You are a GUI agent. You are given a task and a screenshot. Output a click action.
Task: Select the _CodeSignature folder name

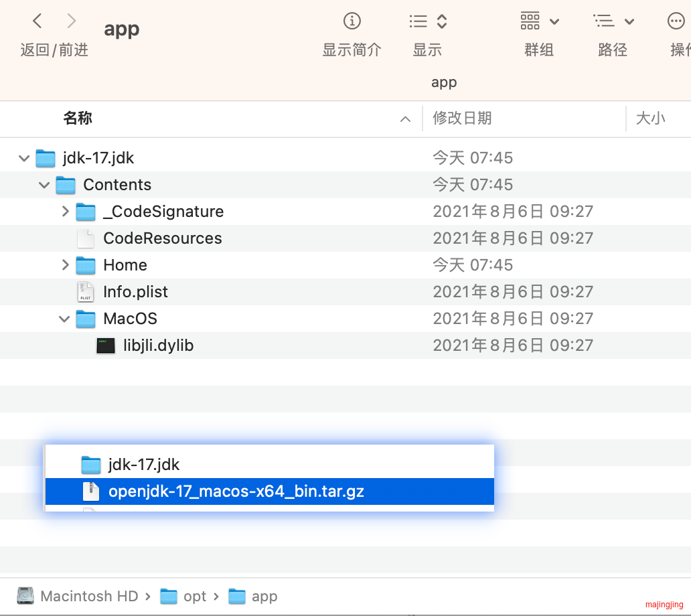pos(163,212)
